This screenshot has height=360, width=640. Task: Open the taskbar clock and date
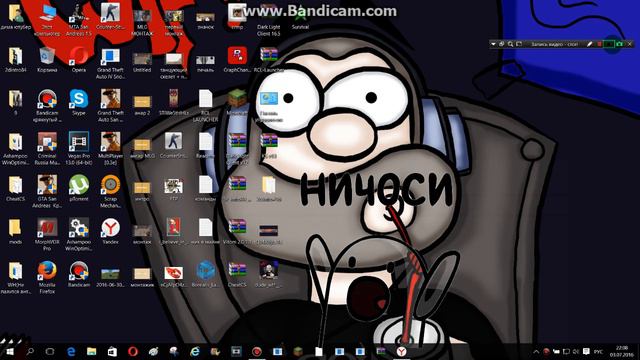pyautogui.click(x=622, y=351)
